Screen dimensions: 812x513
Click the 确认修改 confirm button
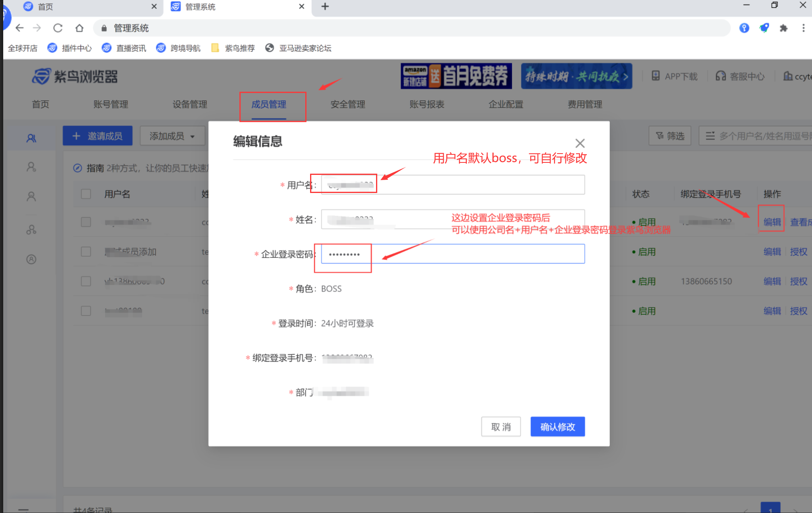coord(557,427)
